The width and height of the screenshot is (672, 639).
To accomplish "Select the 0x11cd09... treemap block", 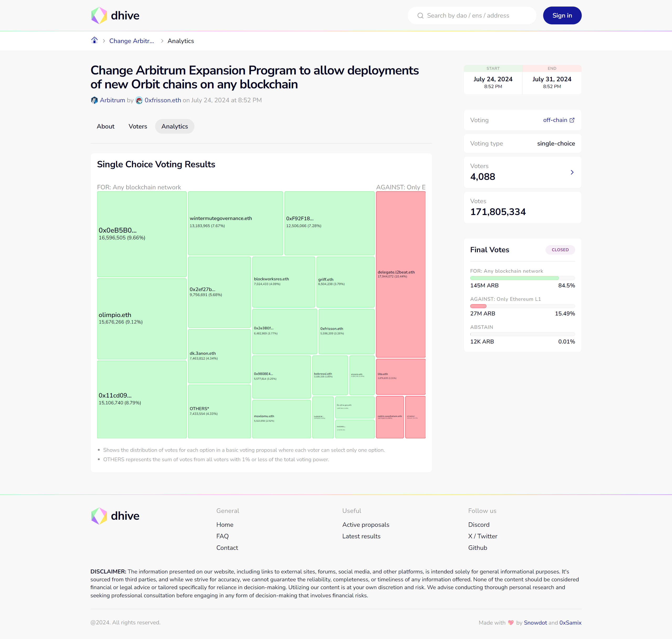I will click(x=142, y=399).
